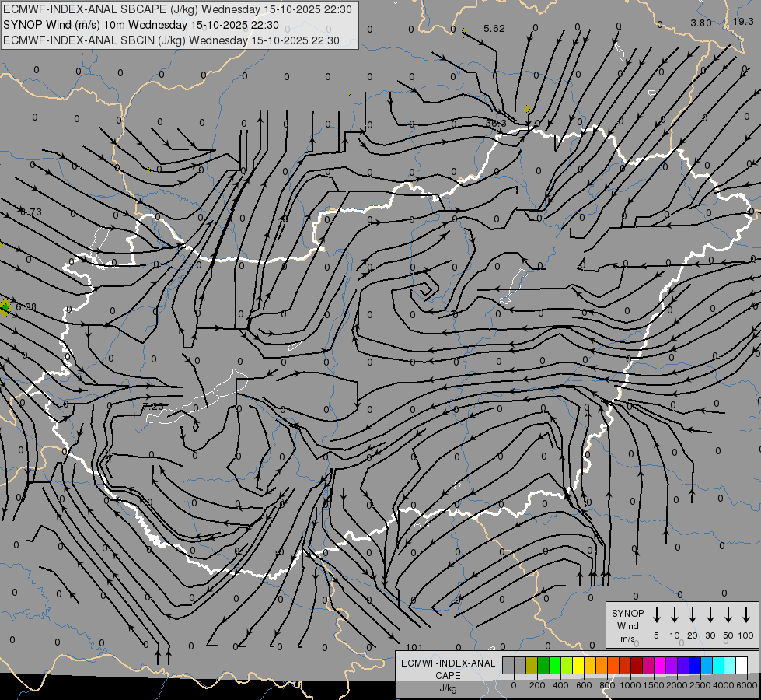Image resolution: width=761 pixels, height=700 pixels.
Task: Click the 6.88 value on the map
Action: (26, 307)
